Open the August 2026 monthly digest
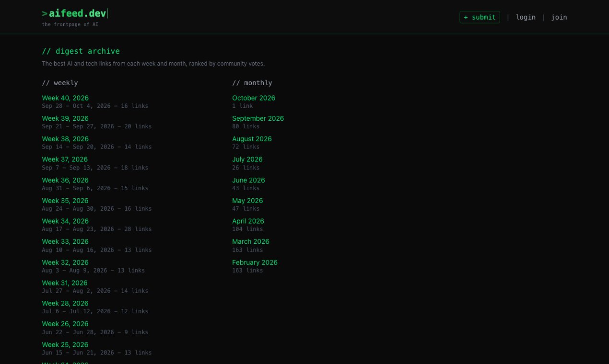Image resolution: width=609 pixels, height=364 pixels. (x=252, y=139)
